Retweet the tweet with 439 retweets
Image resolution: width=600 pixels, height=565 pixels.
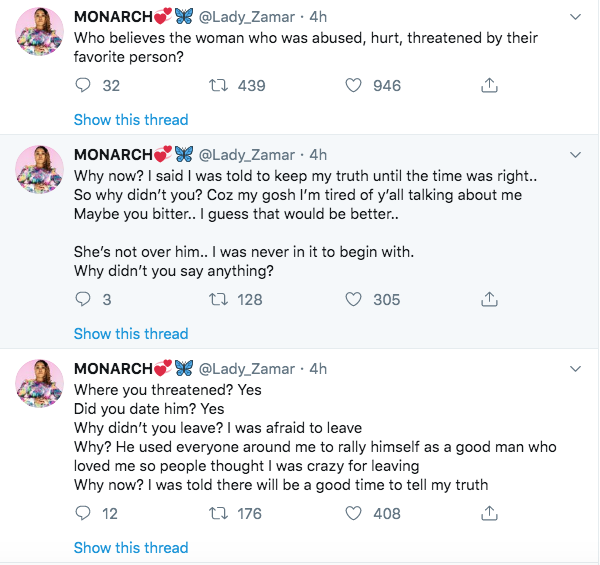click(x=217, y=86)
